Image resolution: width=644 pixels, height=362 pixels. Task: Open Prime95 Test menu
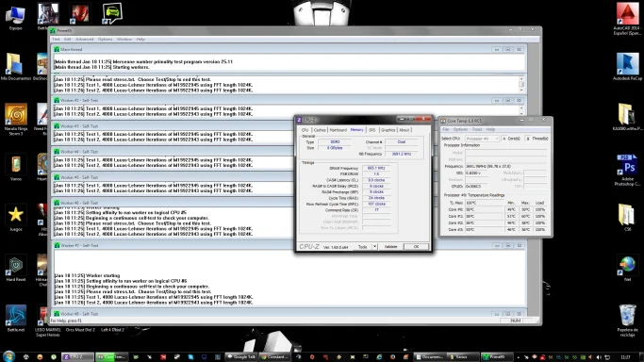coord(56,40)
